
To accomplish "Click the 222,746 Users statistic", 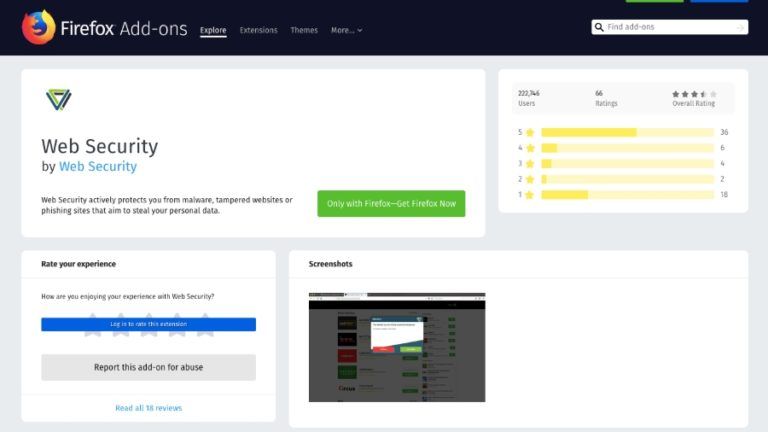I will click(x=528, y=98).
